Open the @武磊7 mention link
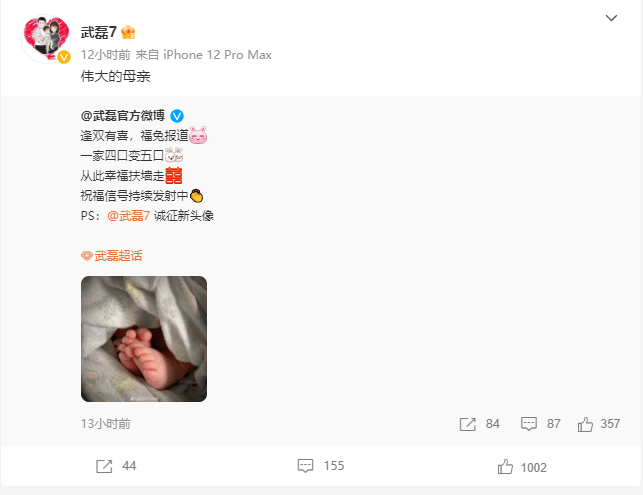 tap(128, 216)
